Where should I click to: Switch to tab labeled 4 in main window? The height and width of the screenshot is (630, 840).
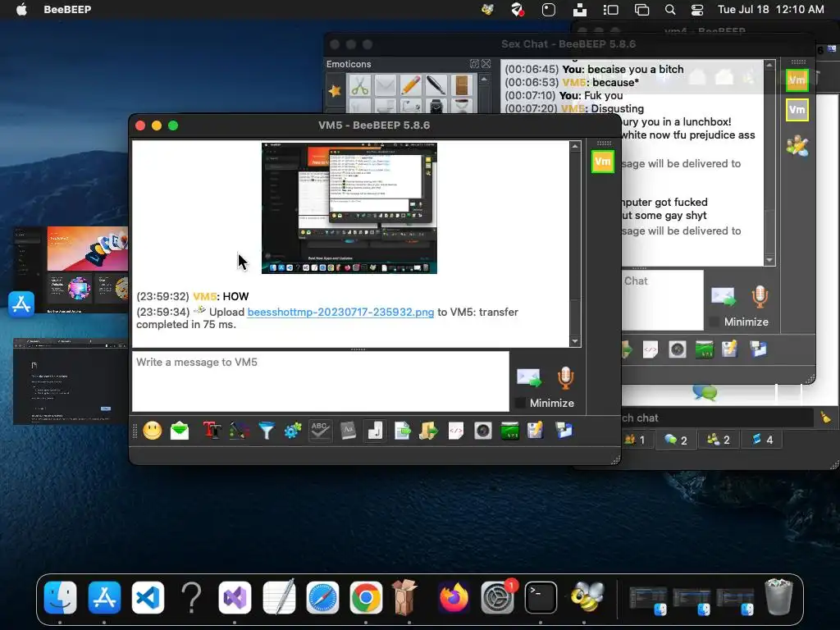[x=762, y=440]
